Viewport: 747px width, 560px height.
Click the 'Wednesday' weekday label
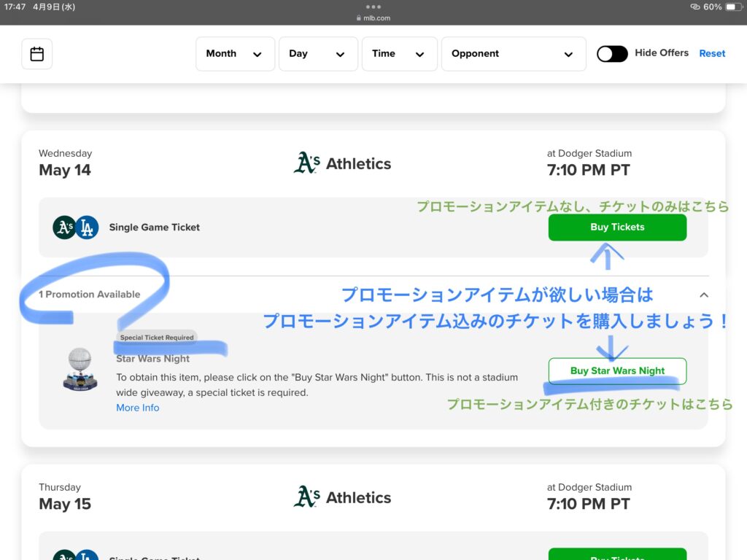click(x=65, y=153)
